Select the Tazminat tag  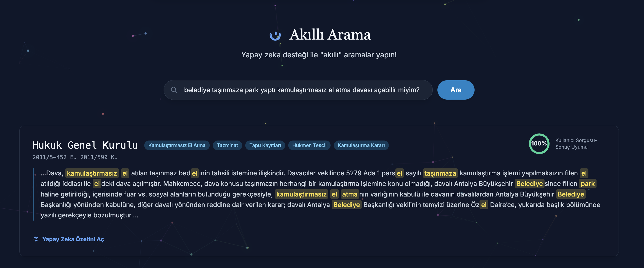(x=227, y=145)
